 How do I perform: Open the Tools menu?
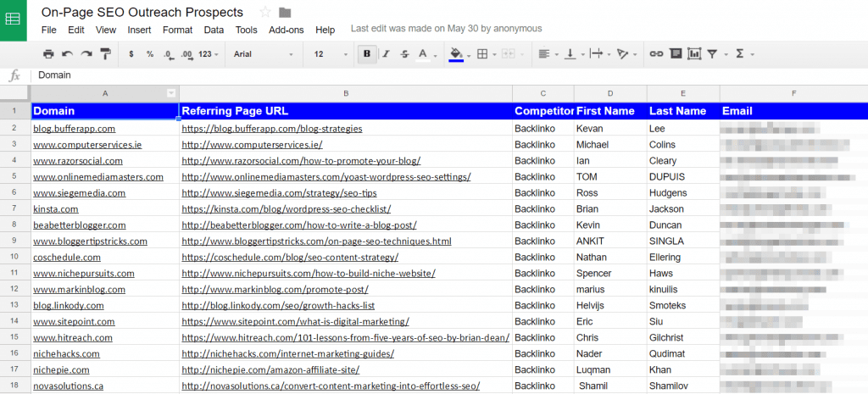tap(247, 30)
